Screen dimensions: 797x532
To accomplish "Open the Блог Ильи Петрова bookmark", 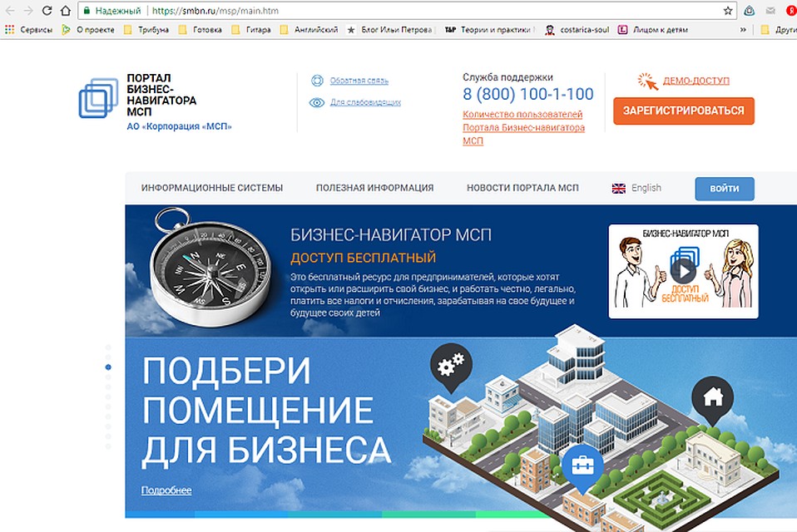I will click(x=390, y=30).
